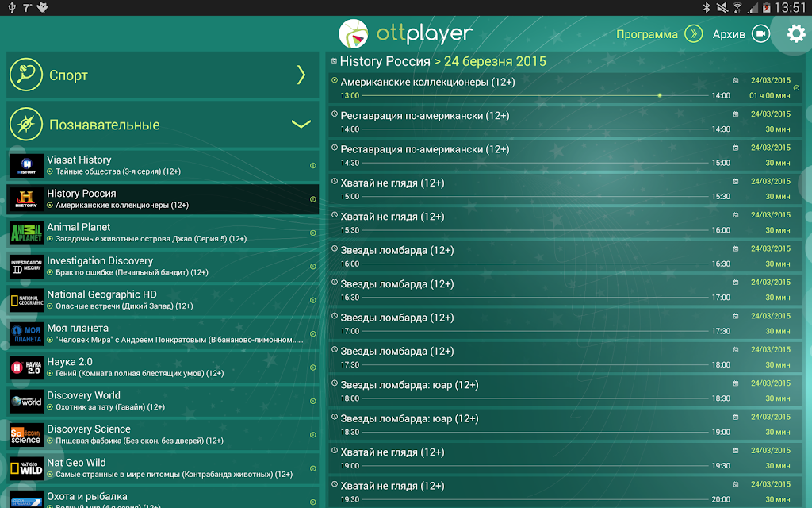Click Discovery World channel logo
The image size is (812, 508).
tap(26, 402)
